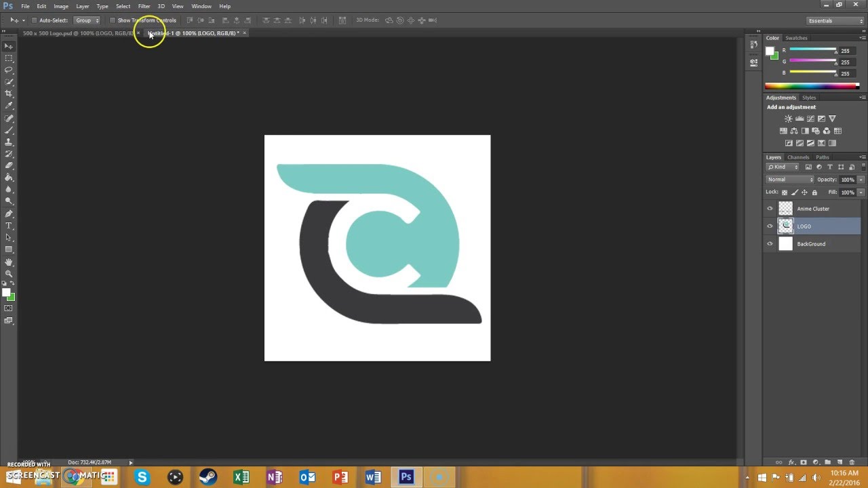Screen dimensions: 868x488
Task: Open the Image menu
Action: [61, 6]
